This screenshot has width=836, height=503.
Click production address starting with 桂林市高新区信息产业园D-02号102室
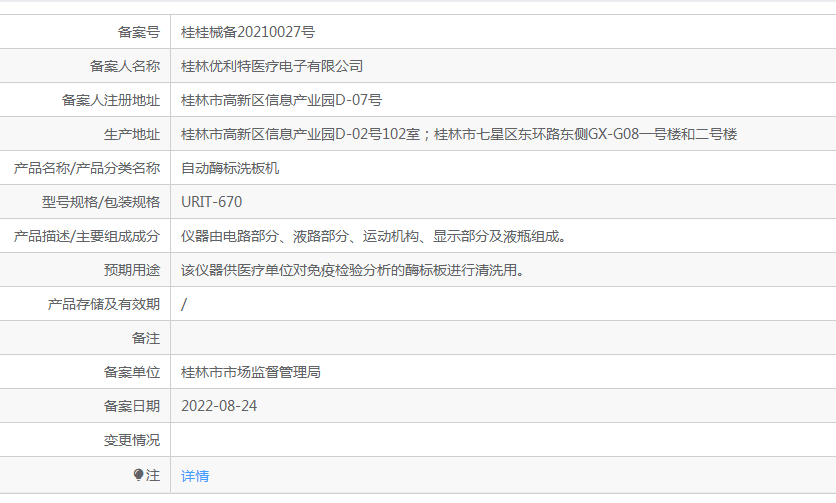(459, 134)
